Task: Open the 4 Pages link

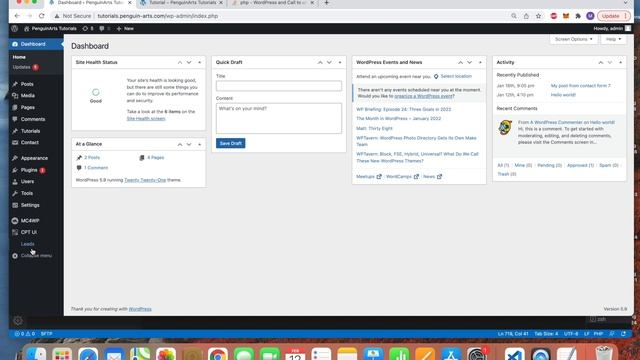Action: click(x=156, y=158)
